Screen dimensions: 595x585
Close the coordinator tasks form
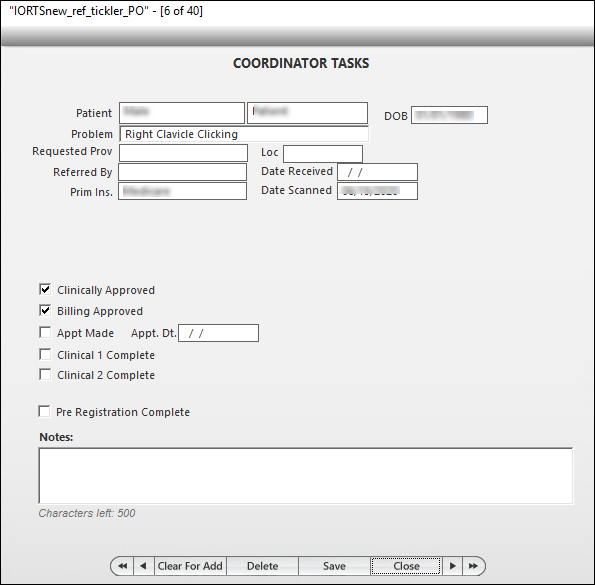coord(406,566)
